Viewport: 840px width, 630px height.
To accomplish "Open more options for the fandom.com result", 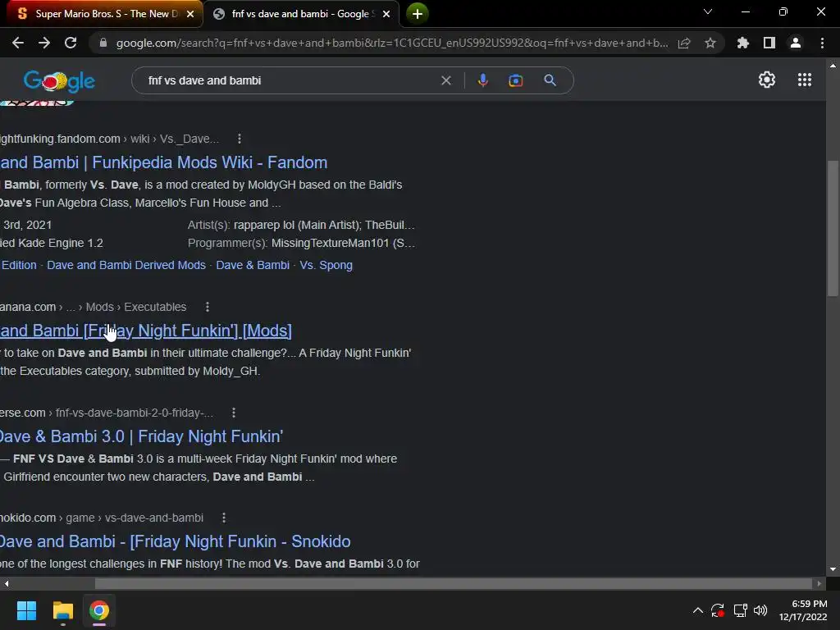I will click(240, 139).
